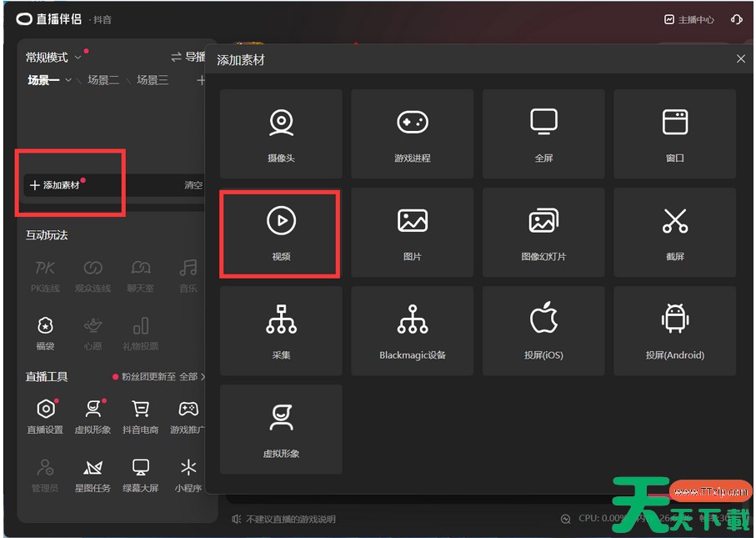This screenshot has width=756, height=538.
Task: Add a 图片 image source
Action: [x=413, y=233]
